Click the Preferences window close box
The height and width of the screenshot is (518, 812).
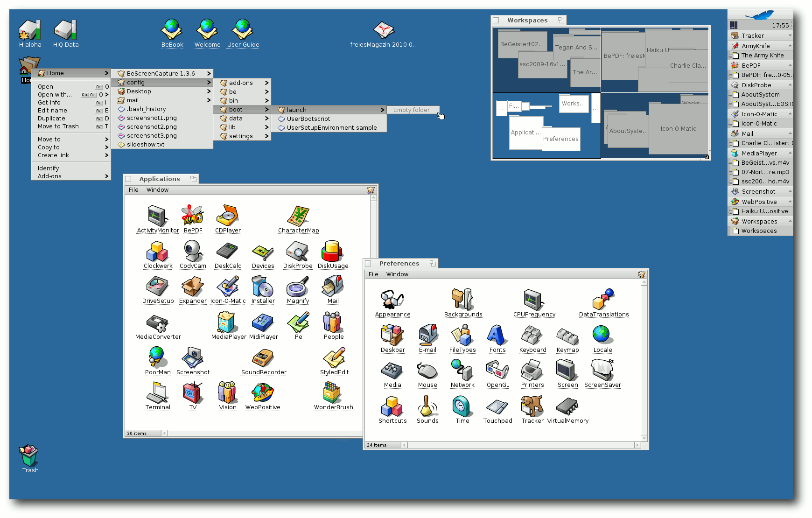click(368, 264)
